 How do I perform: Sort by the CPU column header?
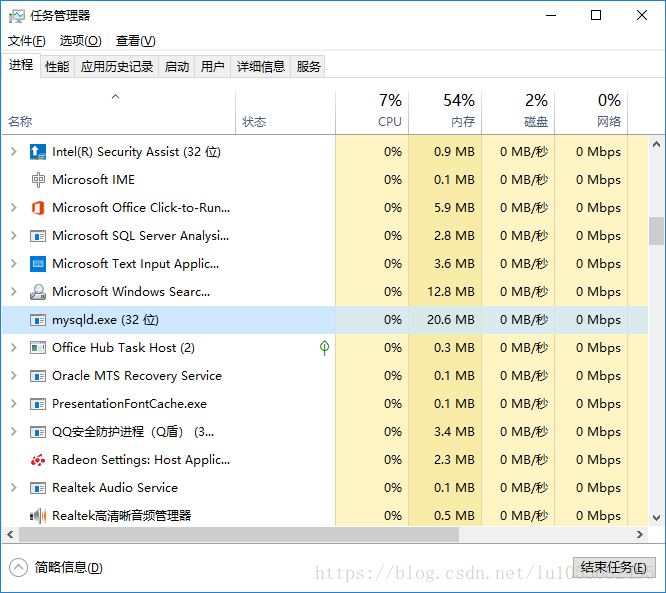[372, 113]
